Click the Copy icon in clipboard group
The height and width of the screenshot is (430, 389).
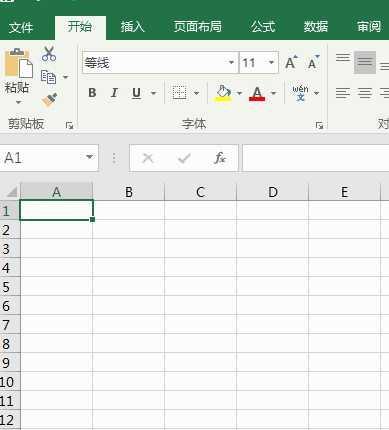click(48, 77)
